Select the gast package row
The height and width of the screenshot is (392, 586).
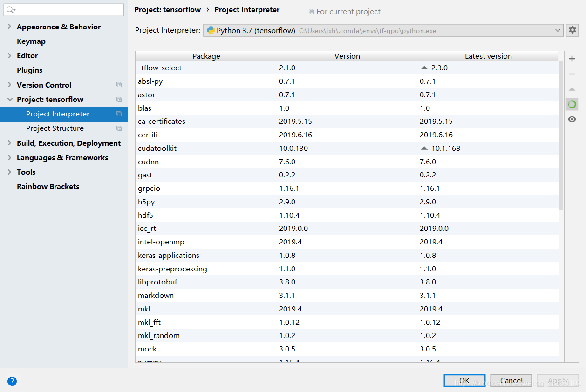[x=347, y=175]
